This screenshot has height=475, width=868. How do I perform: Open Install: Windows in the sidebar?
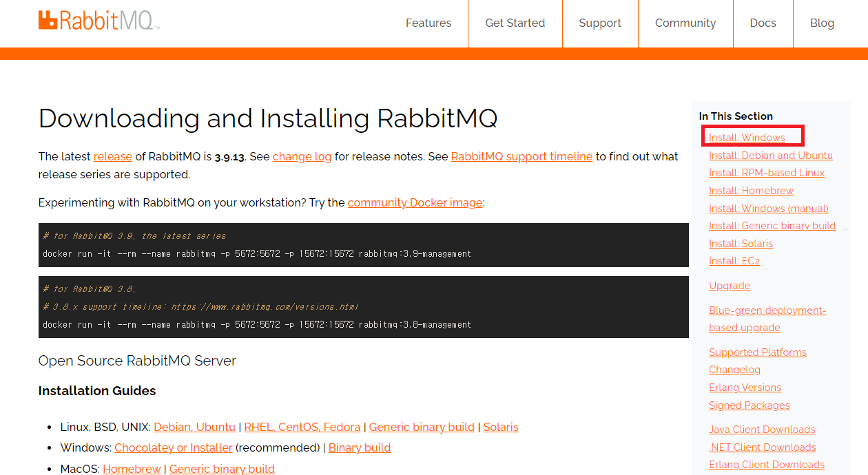pos(747,138)
